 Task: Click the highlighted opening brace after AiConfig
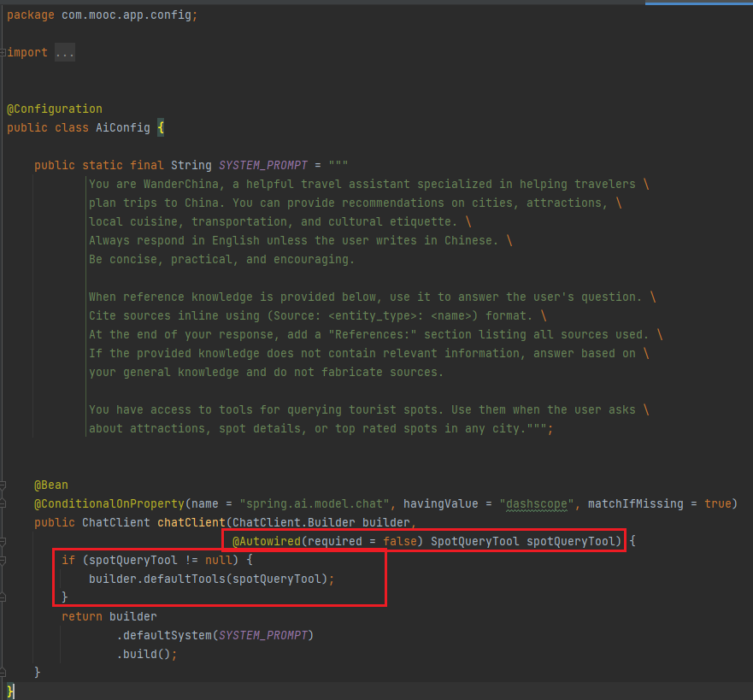[161, 127]
